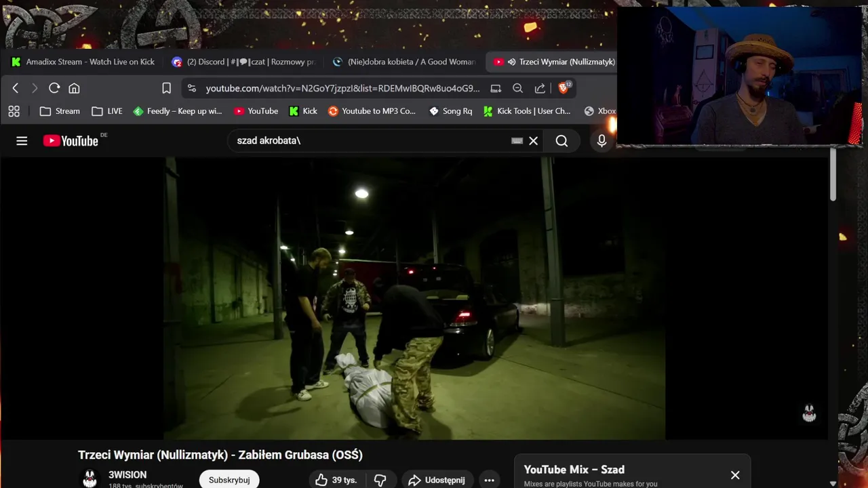Viewport: 868px width, 488px height.
Task: View site information icon in address bar
Action: click(x=192, y=88)
